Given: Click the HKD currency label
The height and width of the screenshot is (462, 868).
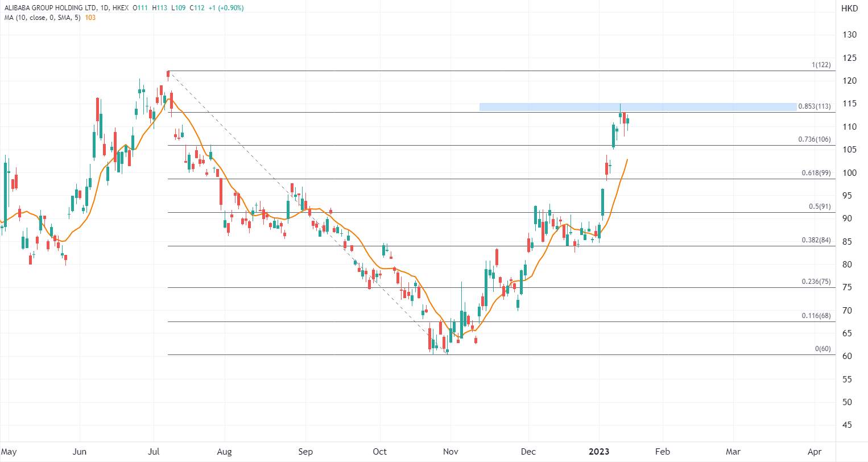Looking at the screenshot, I should coord(849,9).
